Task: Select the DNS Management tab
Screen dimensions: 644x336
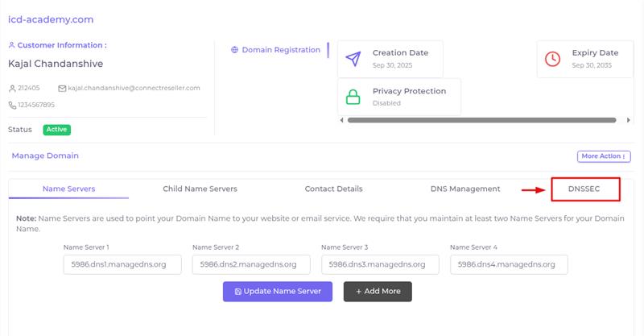Action: 465,189
